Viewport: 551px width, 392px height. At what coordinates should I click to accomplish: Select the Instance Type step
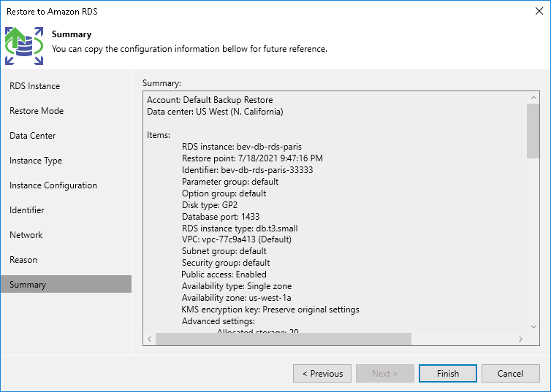click(36, 161)
